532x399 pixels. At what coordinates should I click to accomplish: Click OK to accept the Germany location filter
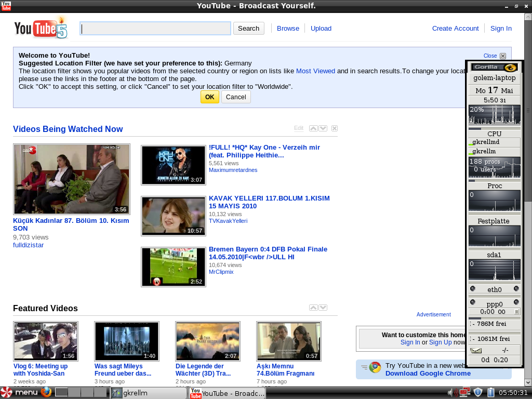209,97
